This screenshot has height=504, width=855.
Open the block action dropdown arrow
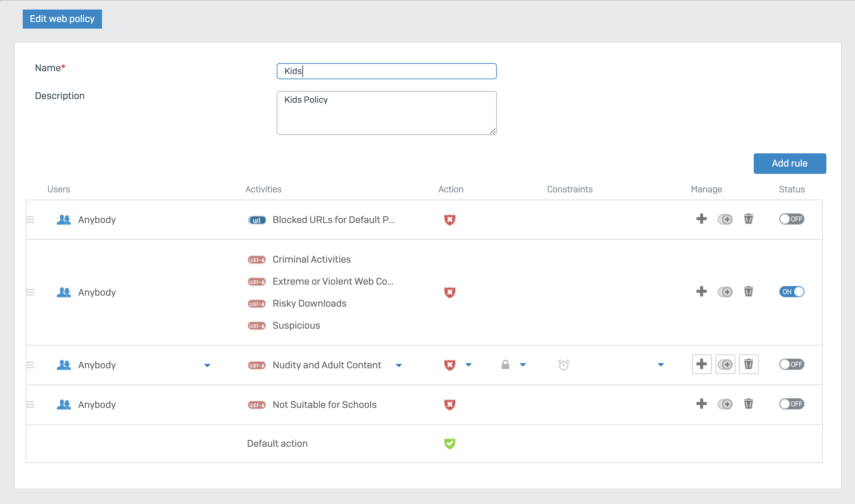(469, 365)
